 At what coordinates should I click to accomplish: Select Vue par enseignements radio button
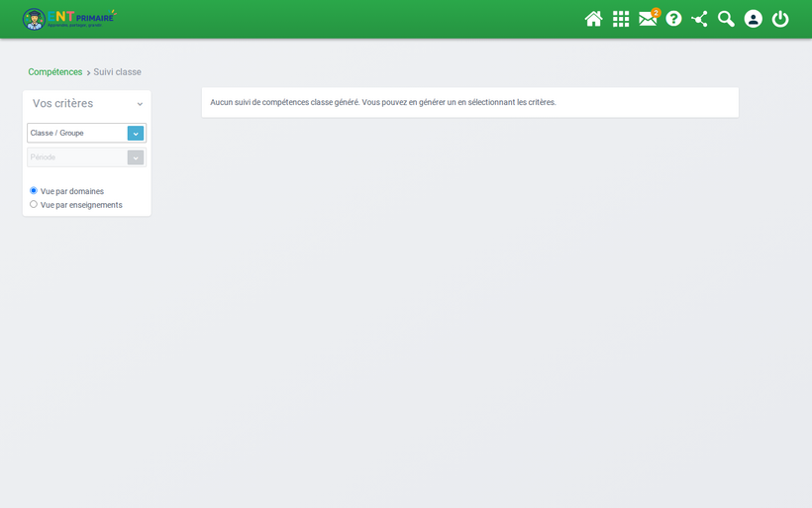[x=34, y=204]
